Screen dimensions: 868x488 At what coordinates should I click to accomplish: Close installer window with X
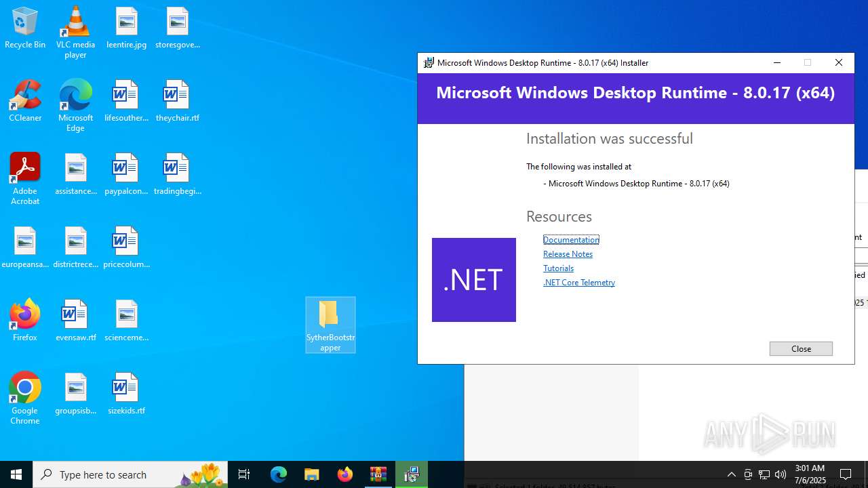[839, 62]
